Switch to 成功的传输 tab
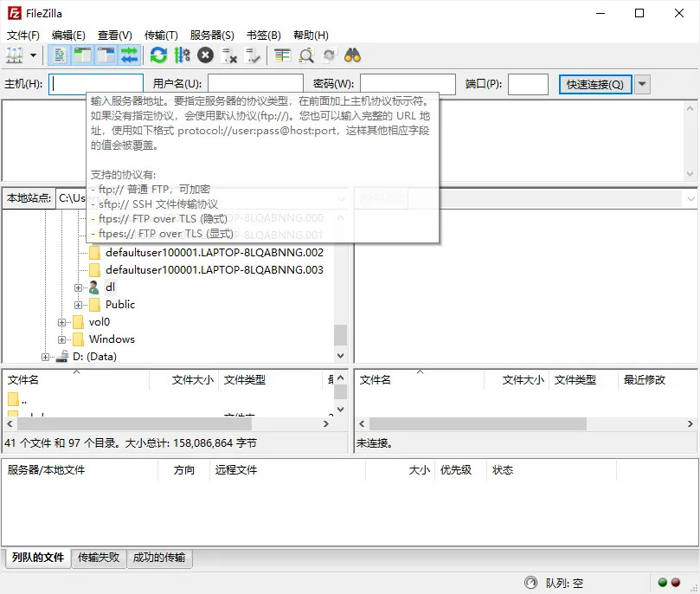The width and height of the screenshot is (700, 594). click(159, 558)
